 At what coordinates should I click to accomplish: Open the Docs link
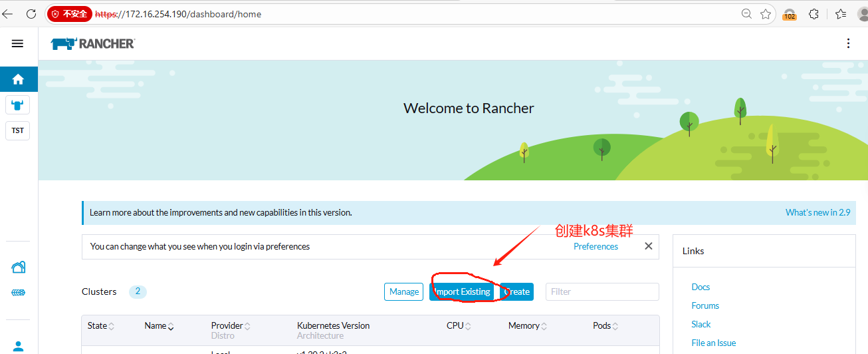click(701, 287)
